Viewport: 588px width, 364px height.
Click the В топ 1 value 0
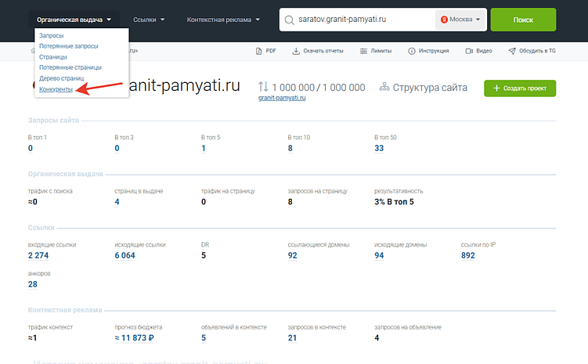click(x=31, y=148)
